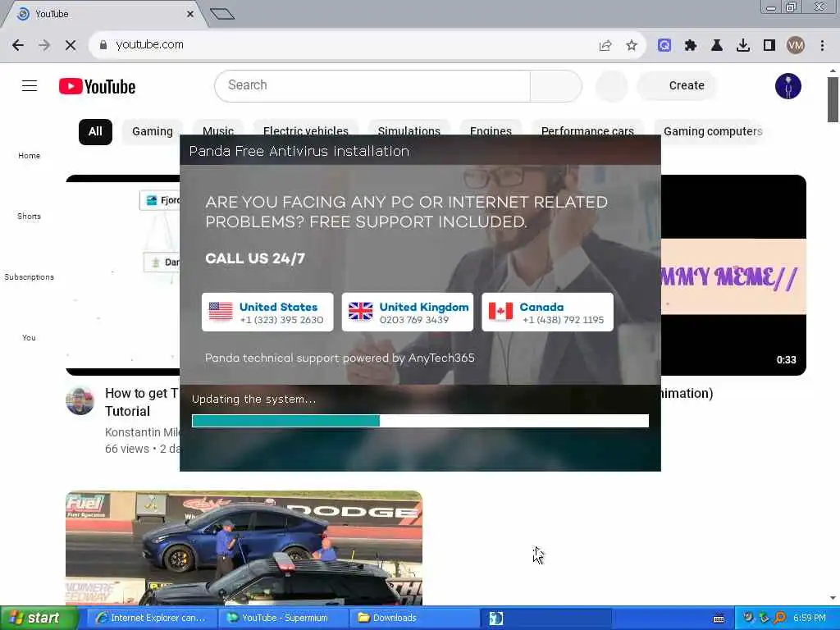Click the magnifier tray icon

(779, 618)
